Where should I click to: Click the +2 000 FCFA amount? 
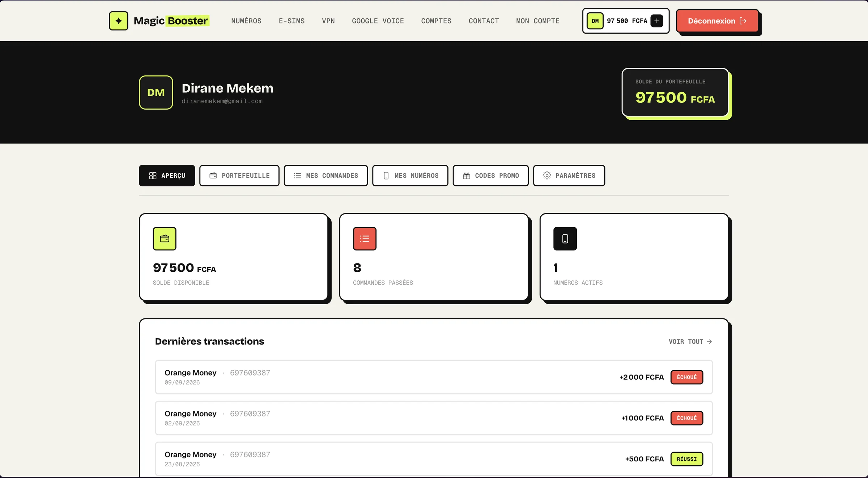(x=642, y=377)
